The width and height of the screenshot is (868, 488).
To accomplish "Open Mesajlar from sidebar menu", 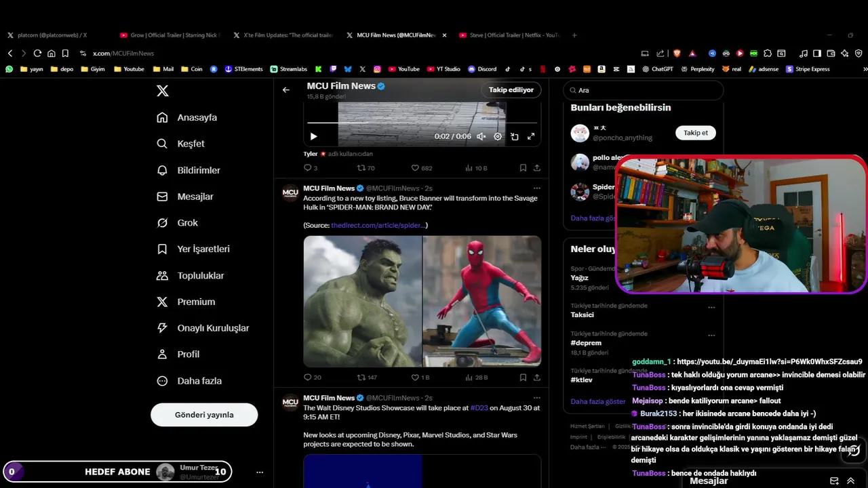I will (185, 197).
